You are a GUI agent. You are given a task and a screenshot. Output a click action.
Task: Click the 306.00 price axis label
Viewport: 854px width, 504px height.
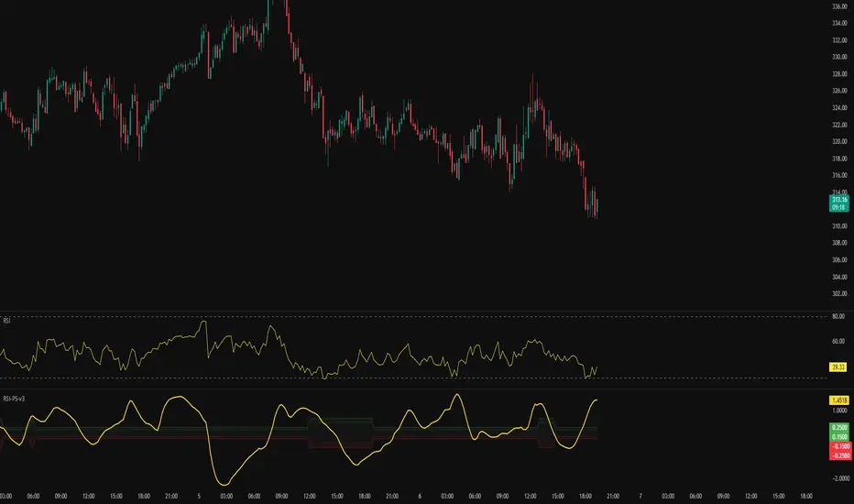pyautogui.click(x=839, y=260)
